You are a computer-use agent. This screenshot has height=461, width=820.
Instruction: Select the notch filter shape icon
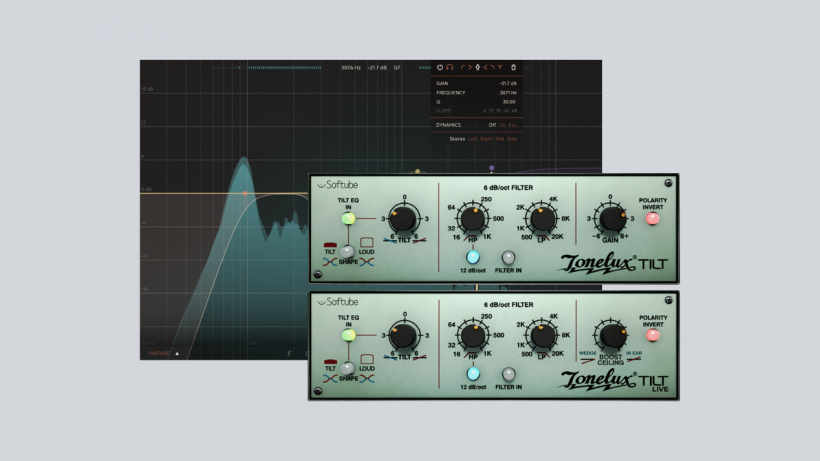pos(500,67)
